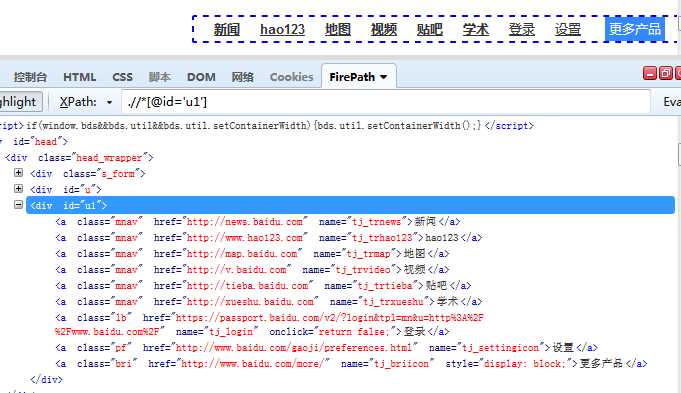Click the closing </div> tag row

[46, 380]
